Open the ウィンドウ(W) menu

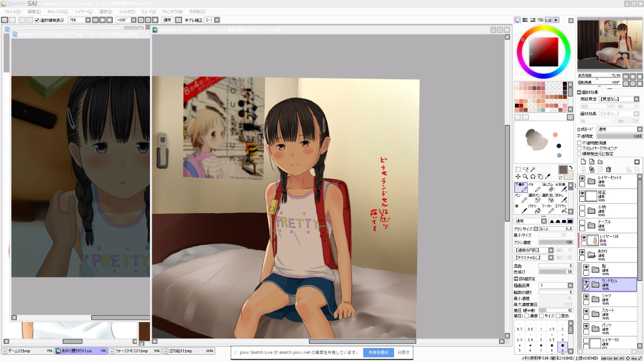pos(172,12)
